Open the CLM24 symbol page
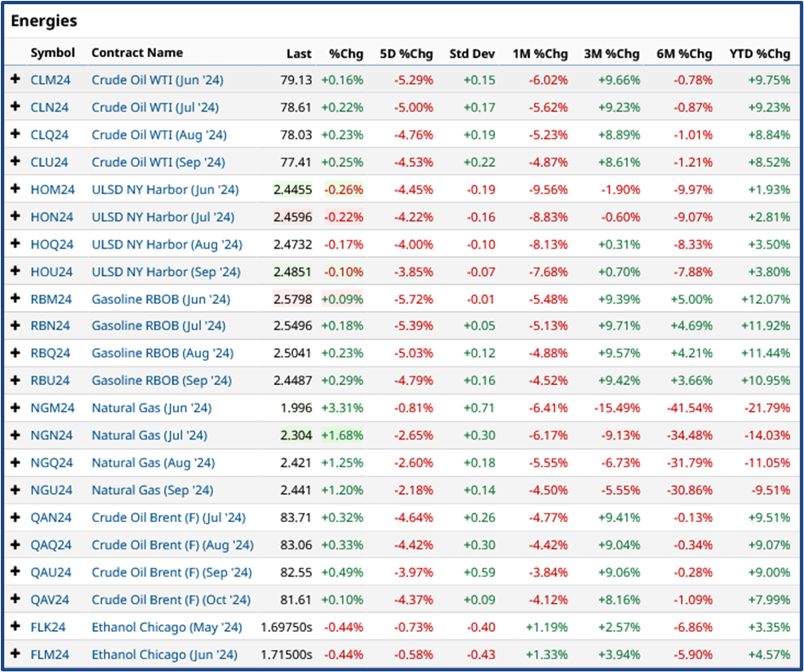The width and height of the screenshot is (804, 672). pyautogui.click(x=53, y=81)
